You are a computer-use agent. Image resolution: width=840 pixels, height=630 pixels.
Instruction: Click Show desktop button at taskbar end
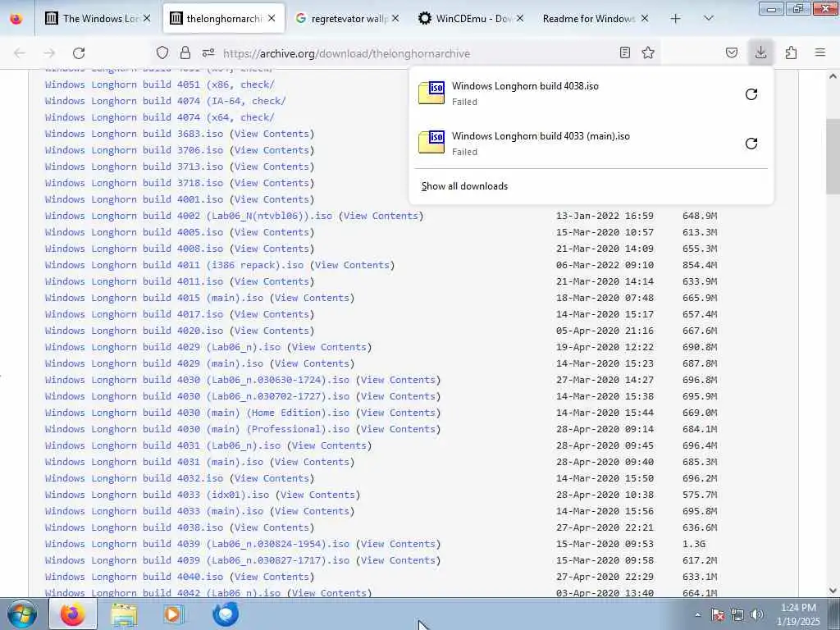tap(833, 614)
